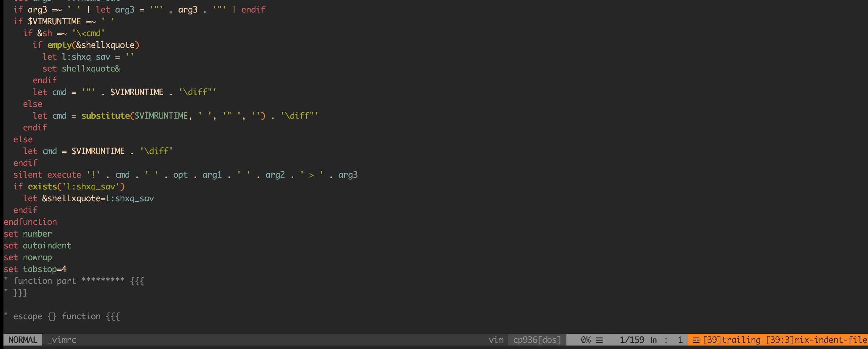
Task: Place cursor on 'endfunction' line
Action: (31, 222)
